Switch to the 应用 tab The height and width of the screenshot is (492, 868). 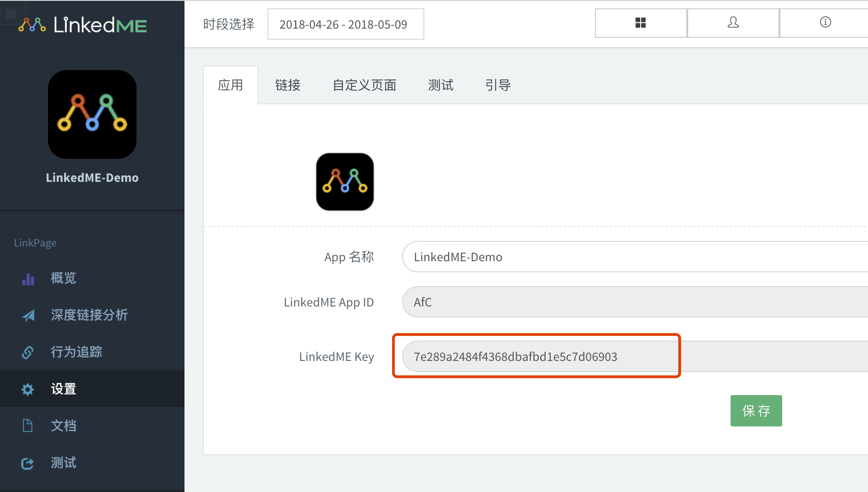point(231,85)
